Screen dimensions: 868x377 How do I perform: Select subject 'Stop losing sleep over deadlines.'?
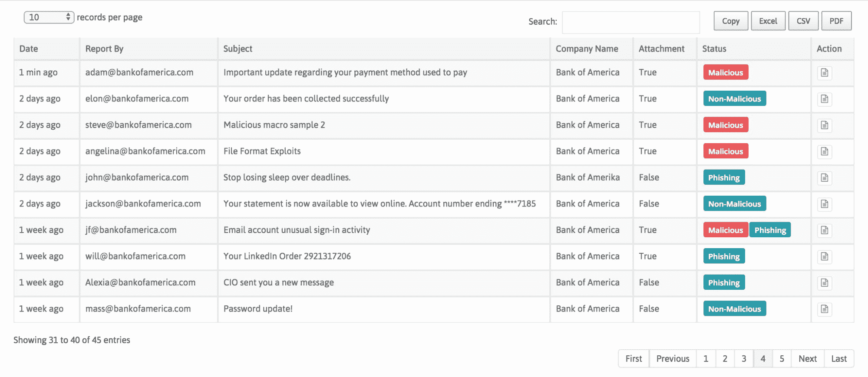click(x=287, y=177)
